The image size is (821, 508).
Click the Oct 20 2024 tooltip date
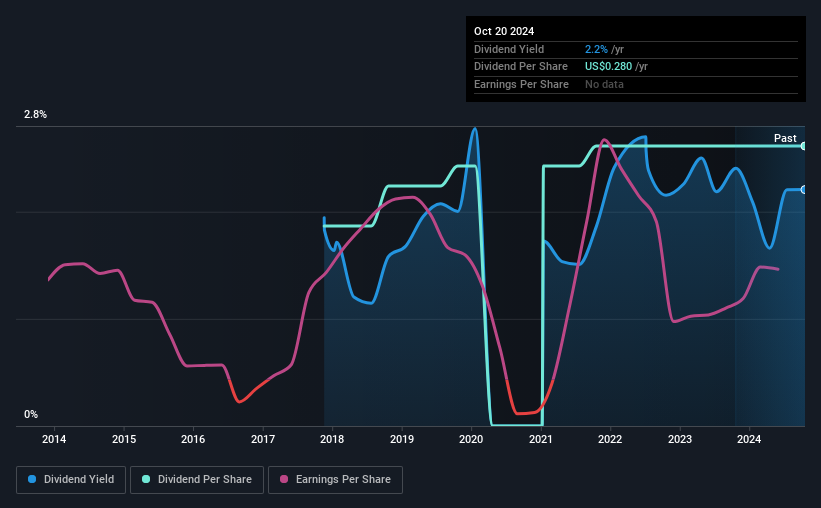click(504, 31)
